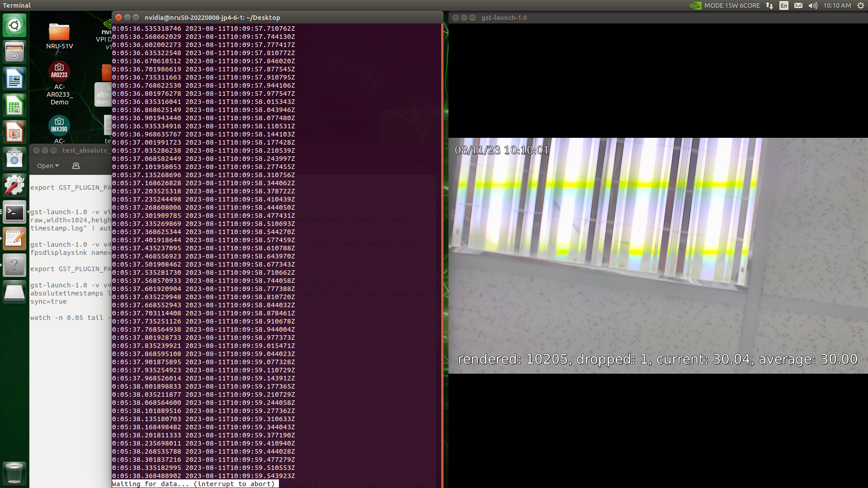Launch the IMX390 camera desktop shortcut
This screenshot has width=868, height=488.
(x=59, y=126)
